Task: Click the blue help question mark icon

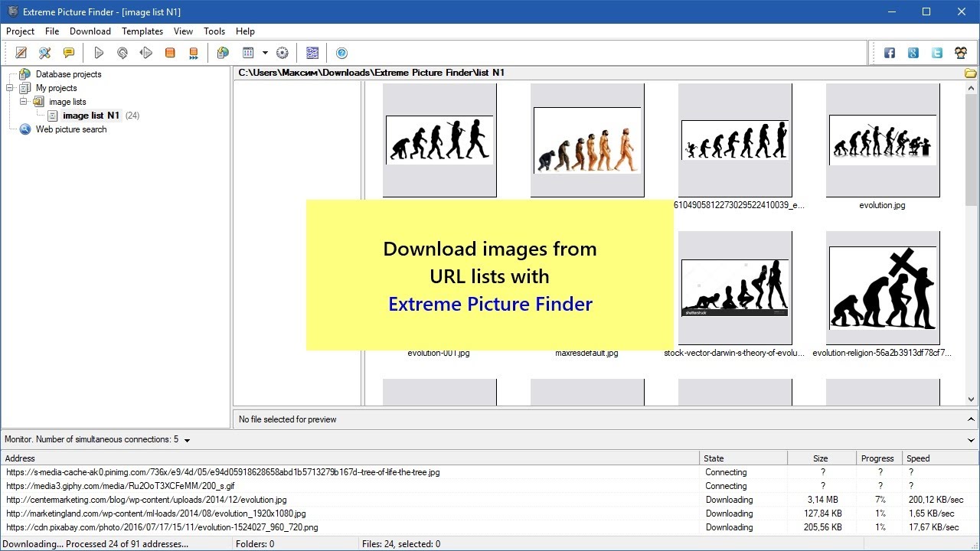Action: point(341,53)
